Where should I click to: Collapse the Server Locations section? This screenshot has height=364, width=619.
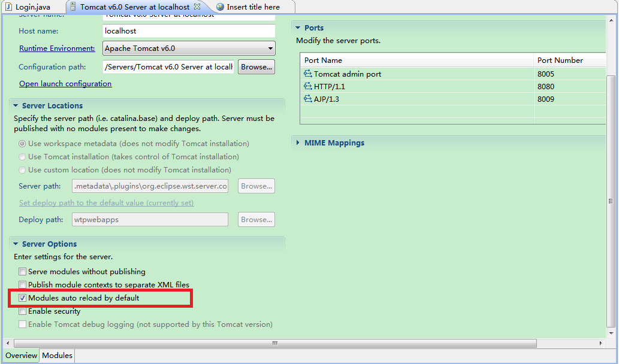(x=16, y=106)
